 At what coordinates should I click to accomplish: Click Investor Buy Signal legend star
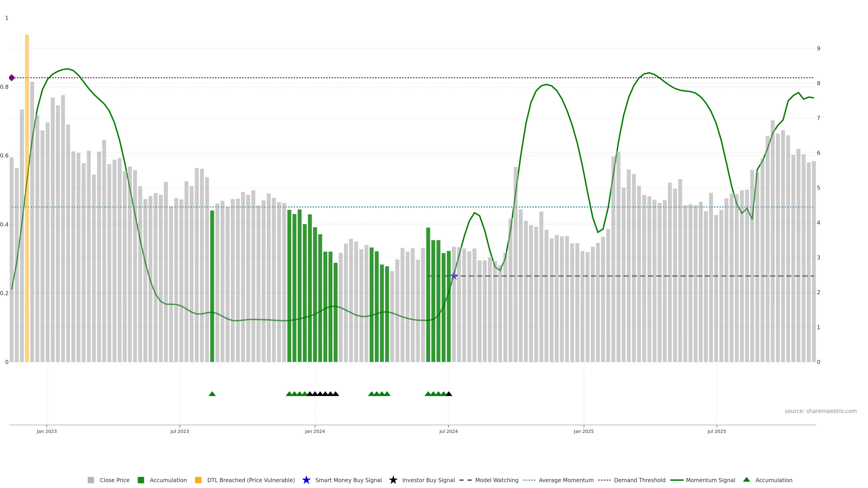tap(393, 480)
